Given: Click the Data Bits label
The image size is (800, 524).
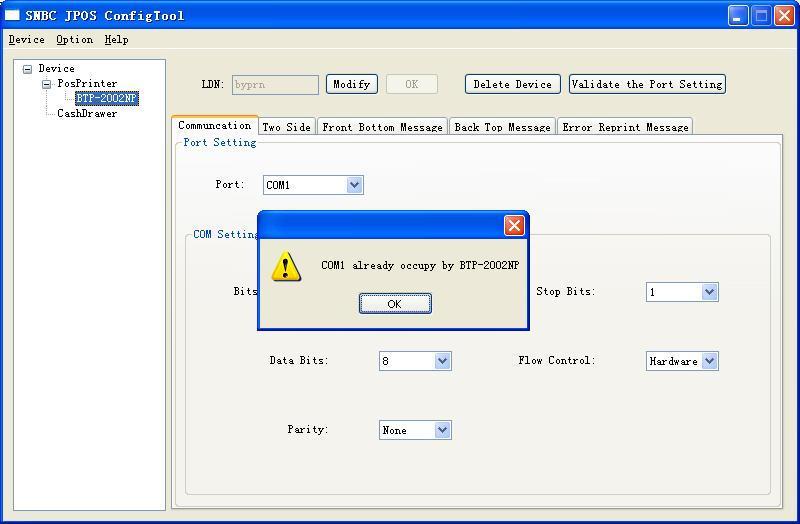Looking at the screenshot, I should pos(298,360).
